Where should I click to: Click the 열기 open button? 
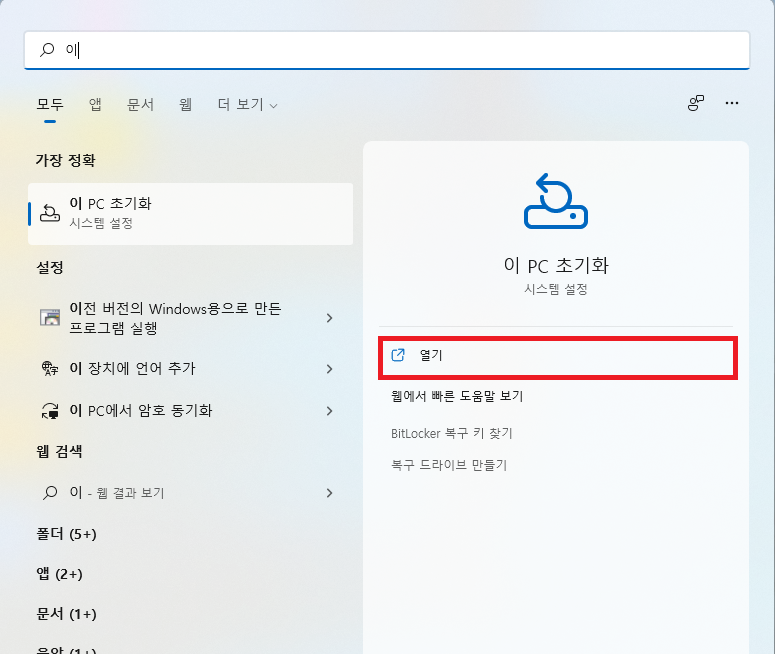point(558,358)
